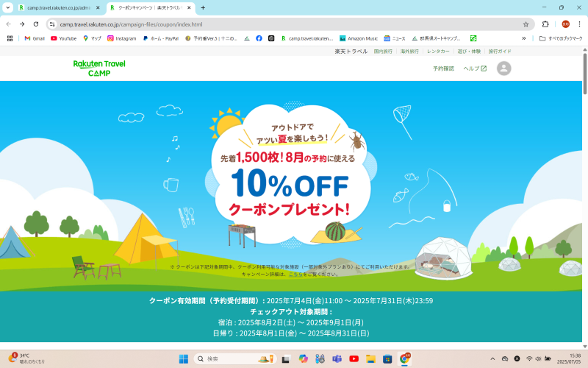588x368 pixels.
Task: Open the Chrome three-dot menu
Action: (x=579, y=24)
